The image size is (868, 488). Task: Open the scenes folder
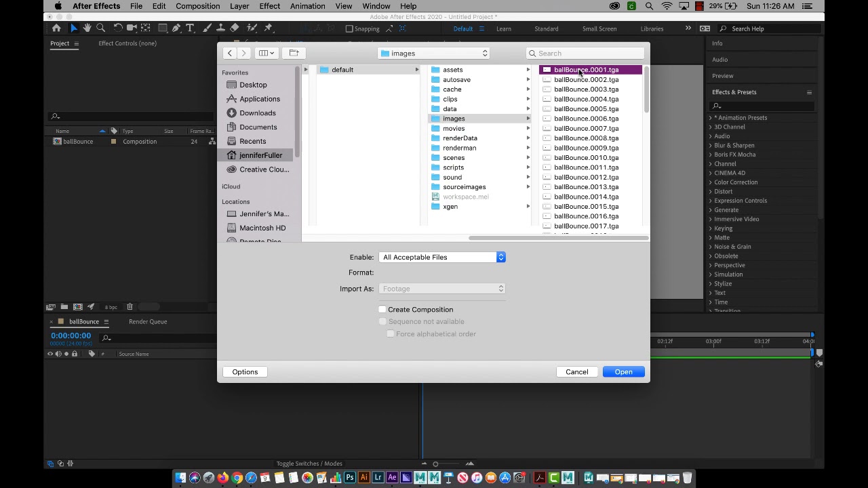click(454, 158)
